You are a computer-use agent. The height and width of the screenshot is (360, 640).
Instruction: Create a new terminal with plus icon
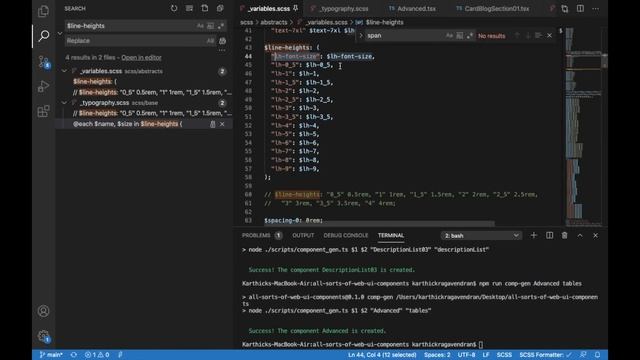533,236
